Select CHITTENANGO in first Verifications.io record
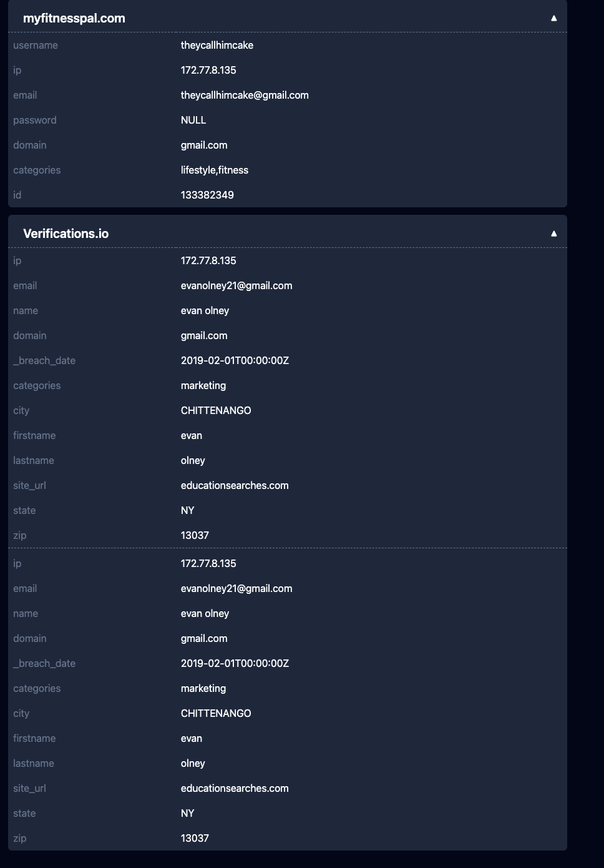 pos(216,410)
